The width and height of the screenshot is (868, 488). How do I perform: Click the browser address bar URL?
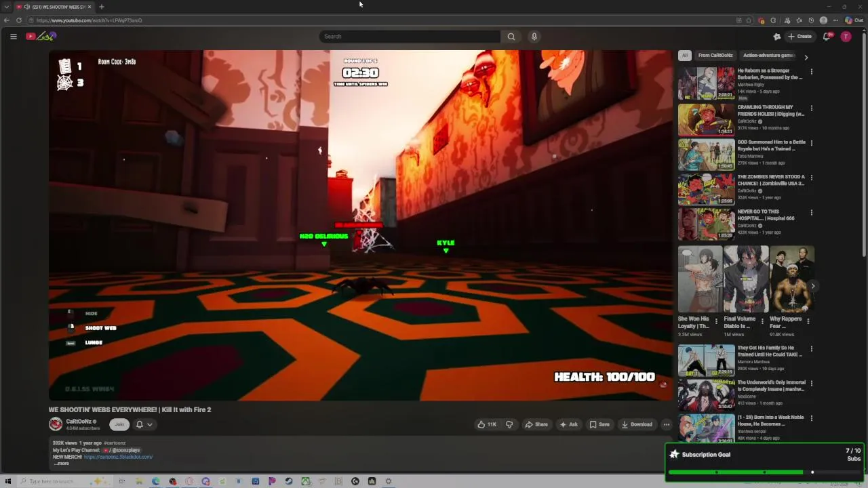[89, 20]
